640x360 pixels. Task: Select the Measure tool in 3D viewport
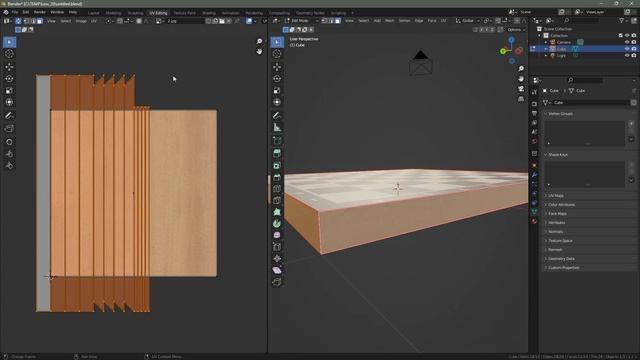pos(277,127)
